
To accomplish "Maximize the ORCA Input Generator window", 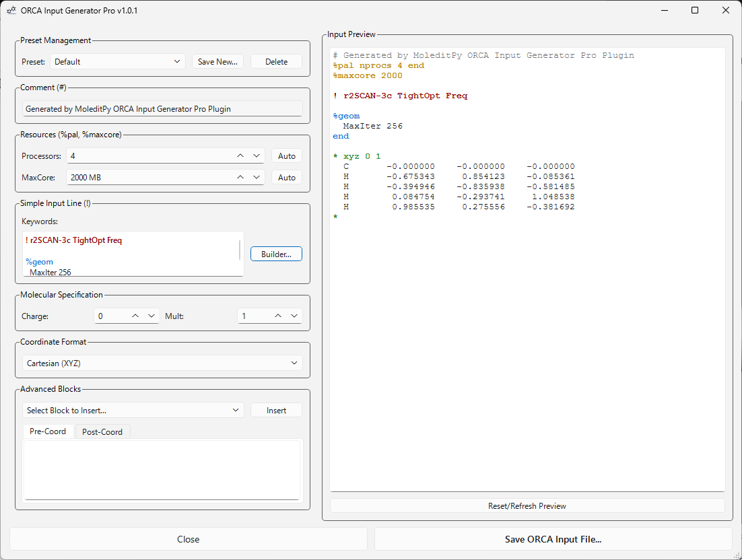I will (695, 10).
